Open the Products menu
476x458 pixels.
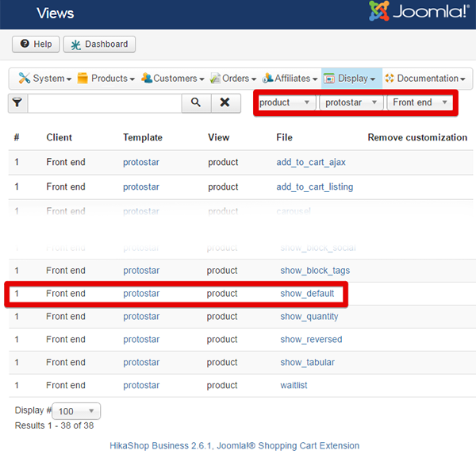(106, 79)
